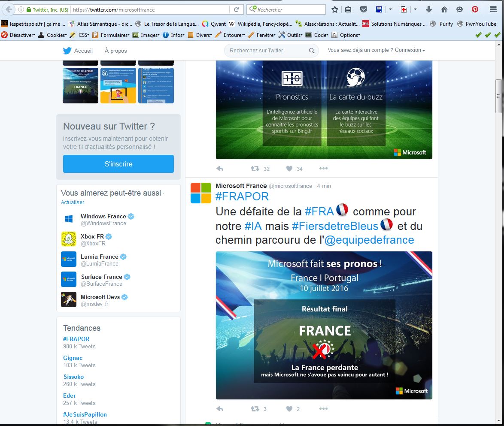
Task: Click the Lumia France avatar icon
Action: click(68, 259)
